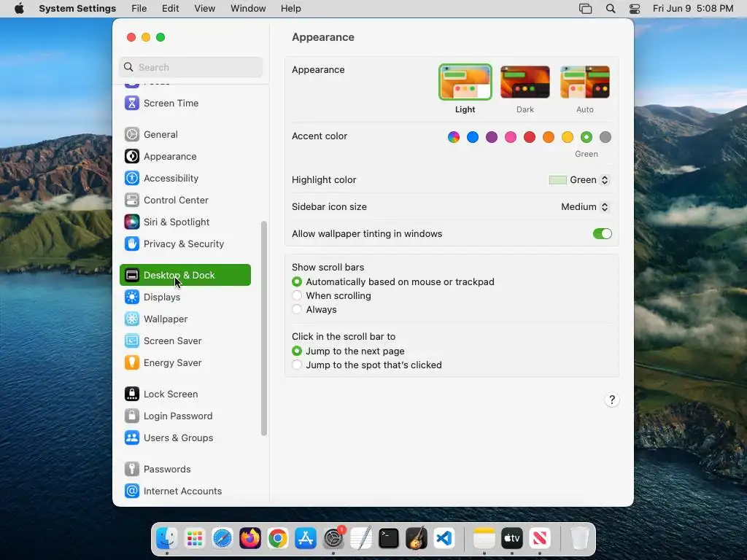Open App Store from the Dock
The height and width of the screenshot is (560, 747).
click(x=306, y=539)
